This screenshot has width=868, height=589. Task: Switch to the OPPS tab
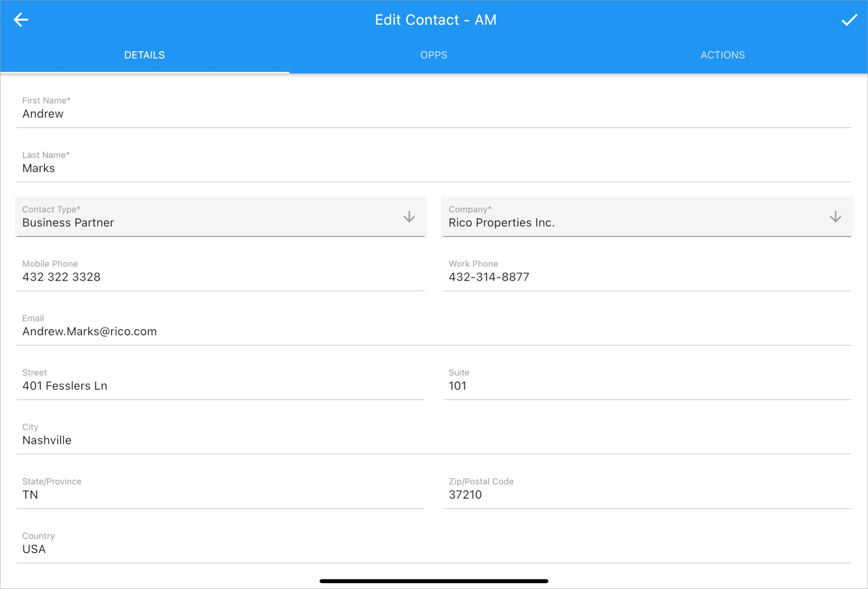[434, 55]
